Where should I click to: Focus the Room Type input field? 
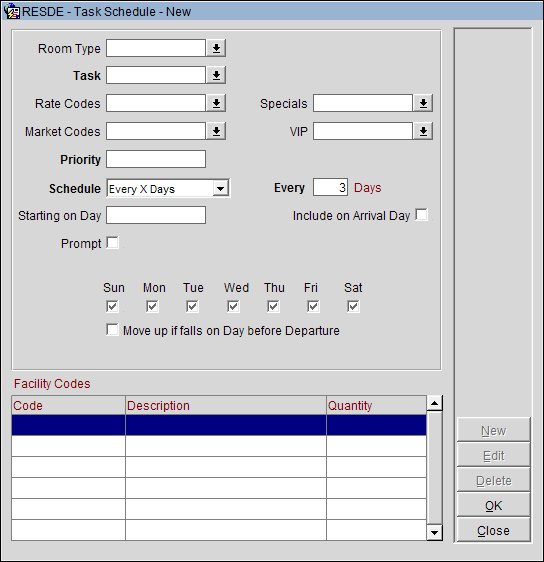pos(156,48)
